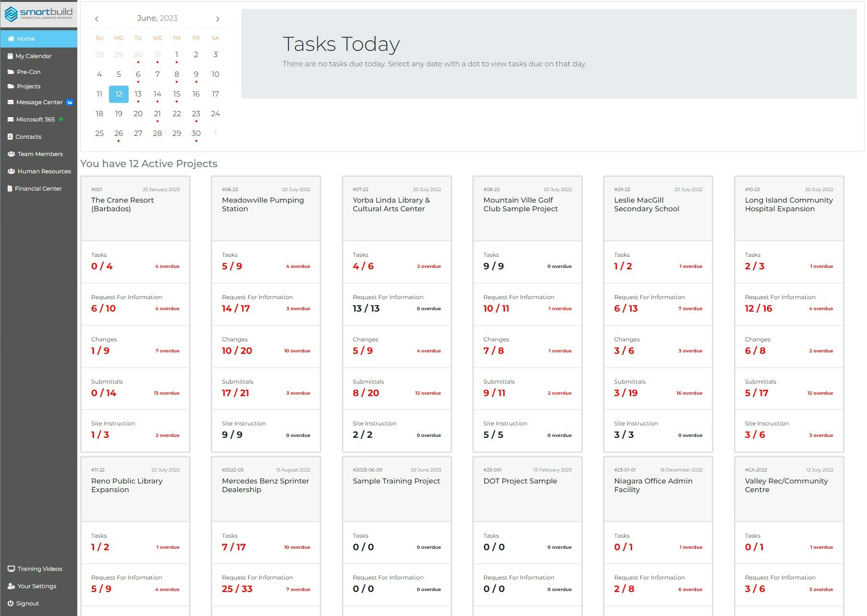Open the Training Videos screen icon
Image resolution: width=867 pixels, height=616 pixels.
point(11,568)
